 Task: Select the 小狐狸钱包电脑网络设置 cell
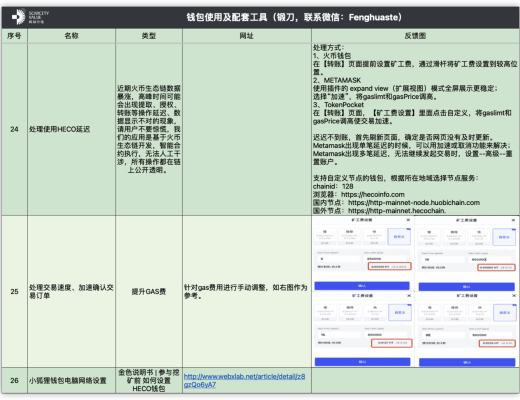click(x=71, y=380)
